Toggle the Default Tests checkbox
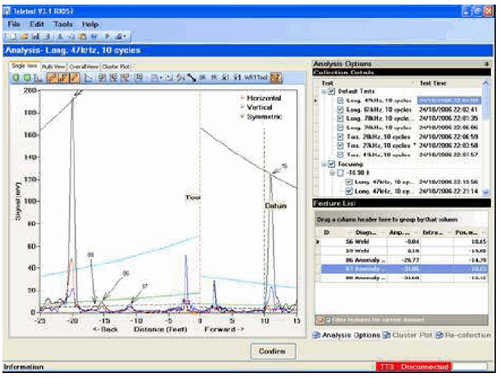This screenshot has width=500, height=378. pyautogui.click(x=331, y=91)
